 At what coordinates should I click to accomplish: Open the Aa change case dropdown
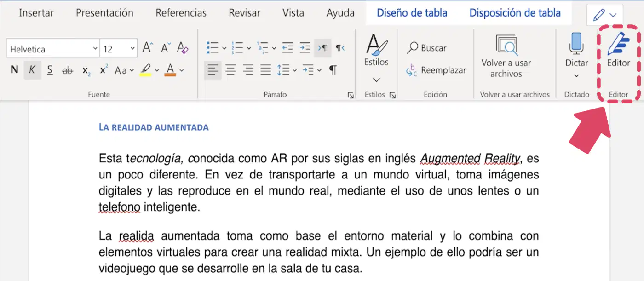coord(124,70)
